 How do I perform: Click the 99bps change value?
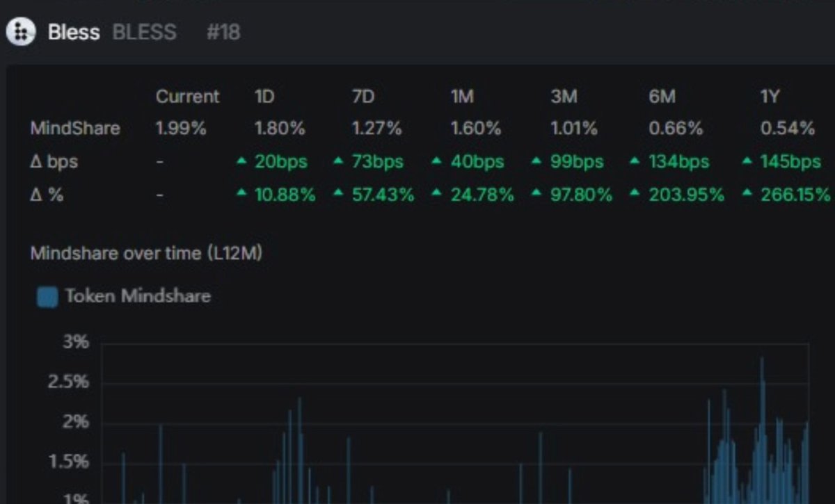(x=577, y=162)
